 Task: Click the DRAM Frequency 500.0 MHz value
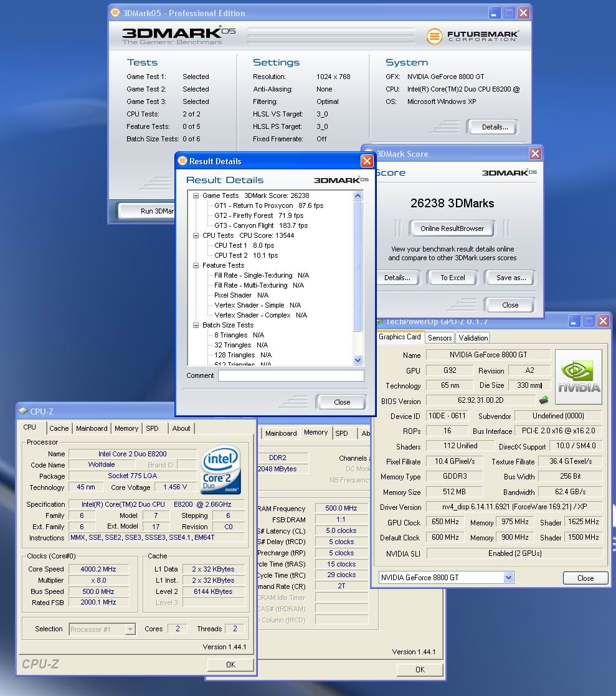tap(341, 508)
